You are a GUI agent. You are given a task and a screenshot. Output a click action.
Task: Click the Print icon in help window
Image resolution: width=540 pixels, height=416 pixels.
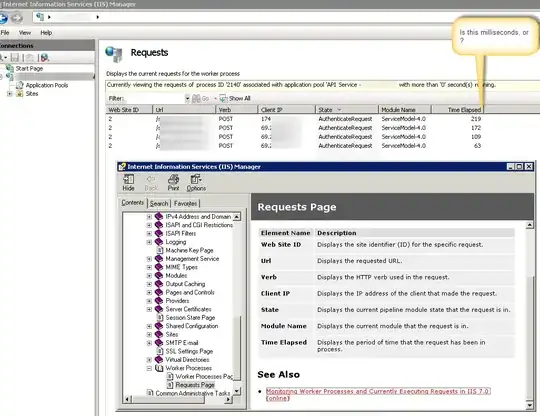point(174,183)
